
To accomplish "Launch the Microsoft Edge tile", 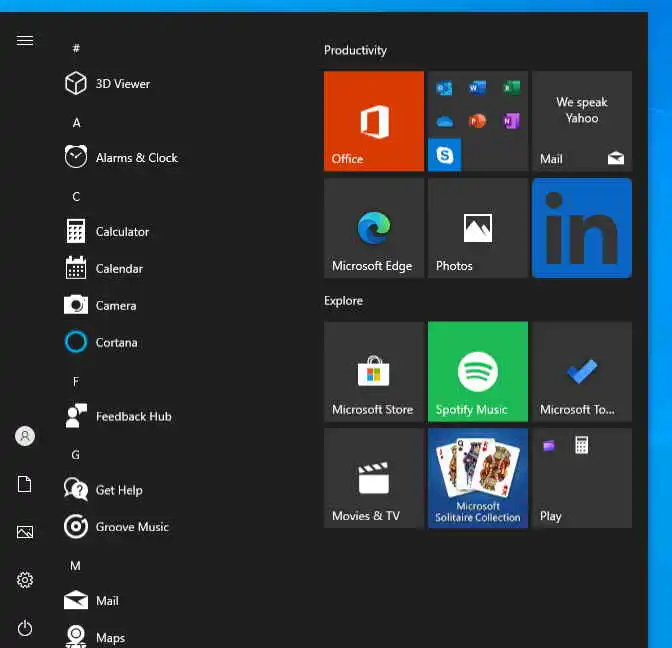I will [374, 228].
